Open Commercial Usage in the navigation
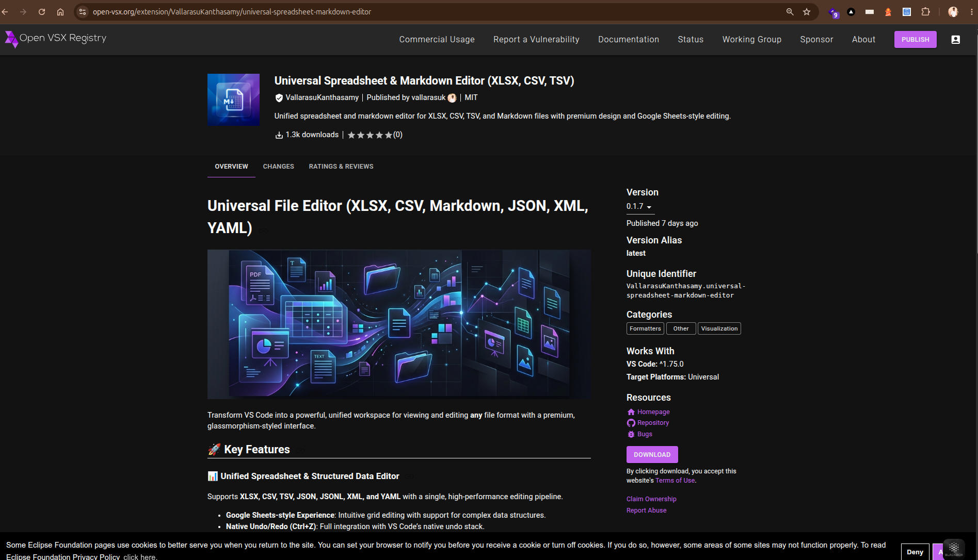This screenshot has height=560, width=978. 437,40
